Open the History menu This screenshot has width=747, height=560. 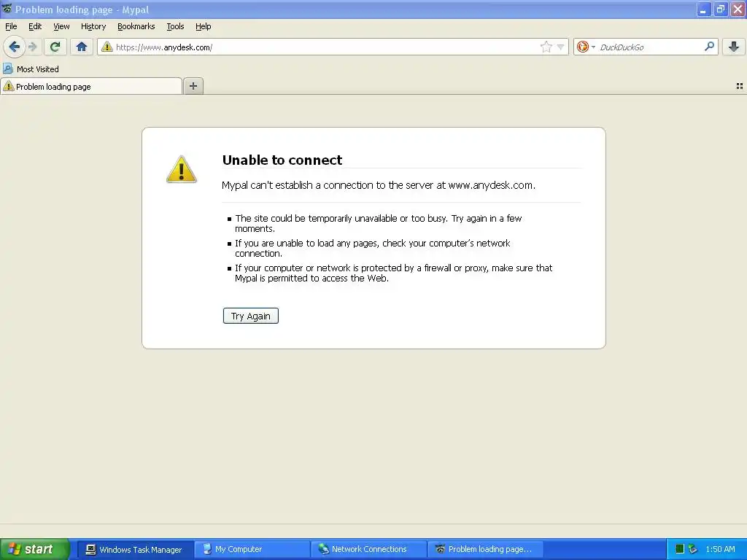coord(93,26)
